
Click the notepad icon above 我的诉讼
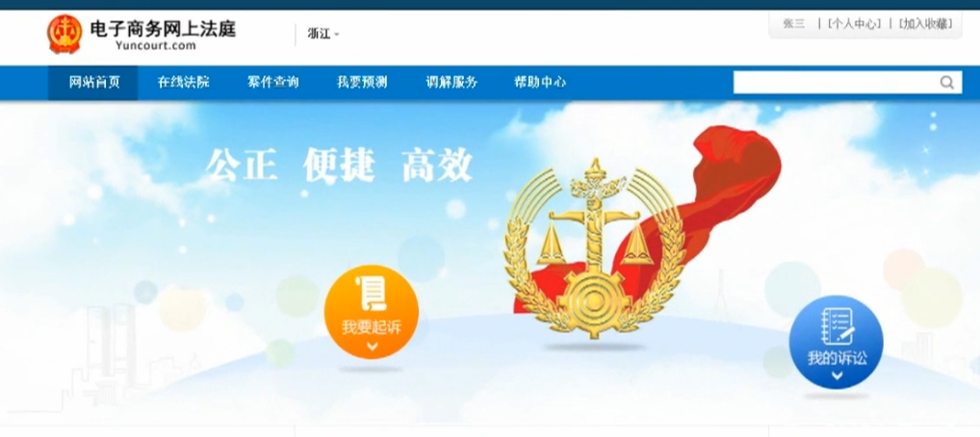(837, 326)
